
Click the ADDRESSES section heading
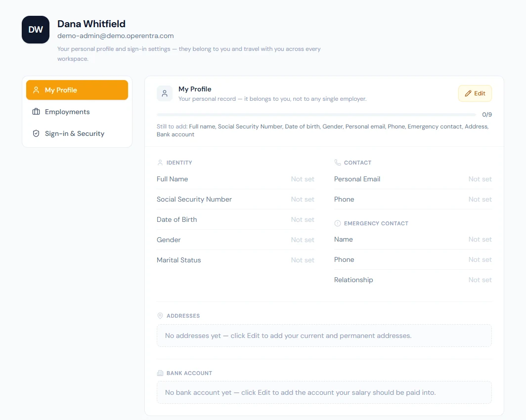pos(183,316)
